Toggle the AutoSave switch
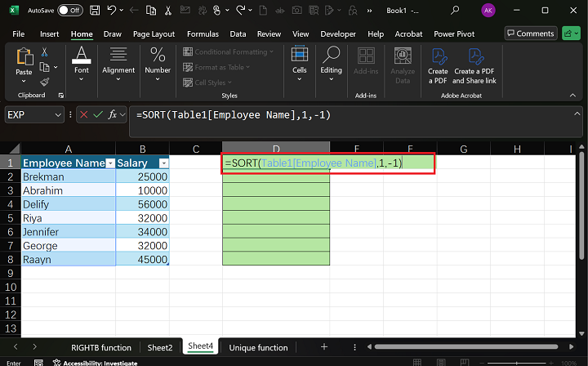588x366 pixels. pos(70,10)
